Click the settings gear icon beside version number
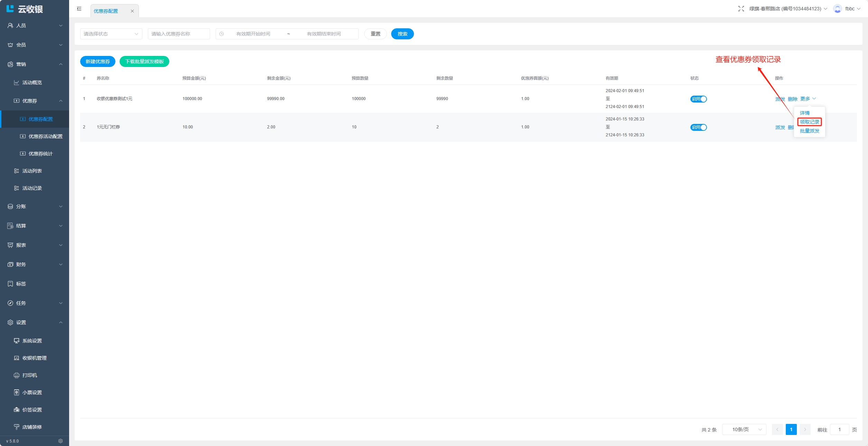The image size is (868, 446). tap(60, 441)
